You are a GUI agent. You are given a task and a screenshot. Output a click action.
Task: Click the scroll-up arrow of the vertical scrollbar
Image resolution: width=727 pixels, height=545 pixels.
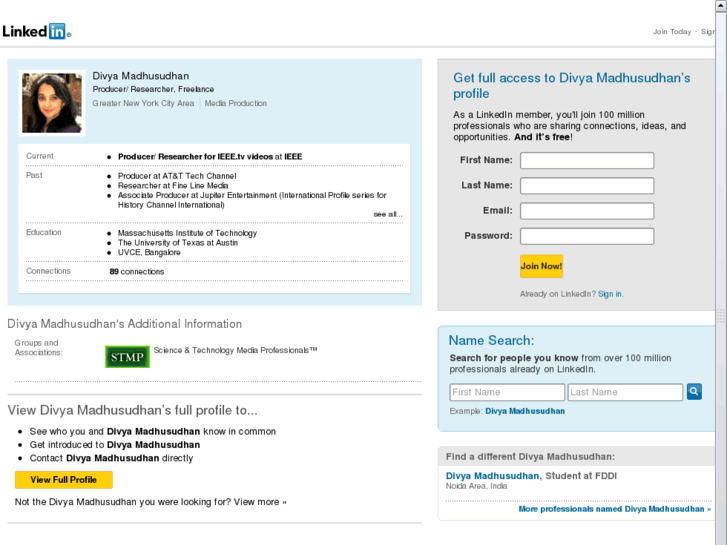(721, 5)
